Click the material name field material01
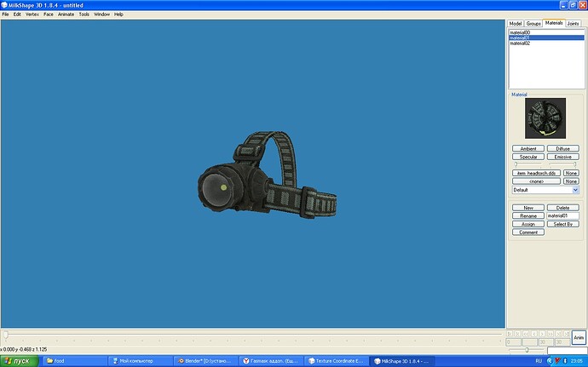 point(562,215)
